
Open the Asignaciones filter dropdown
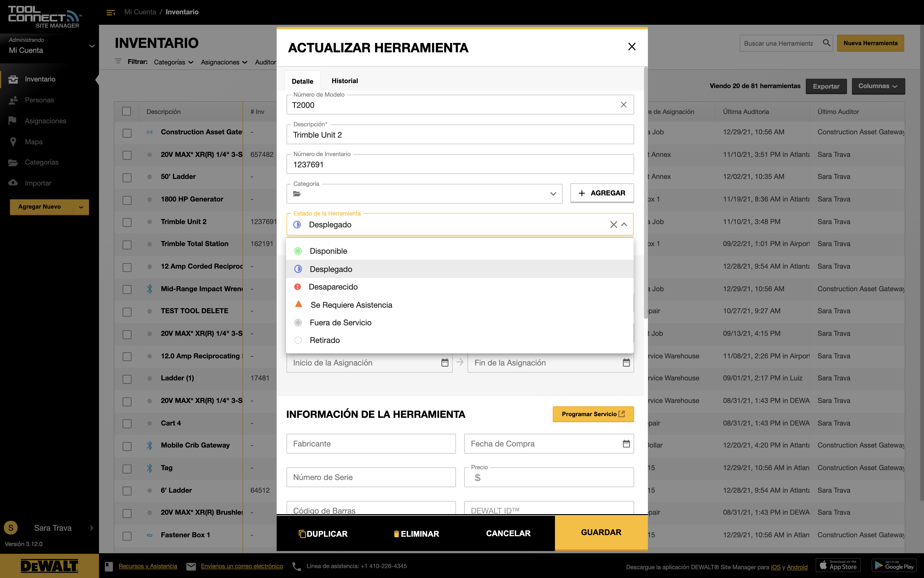(224, 62)
